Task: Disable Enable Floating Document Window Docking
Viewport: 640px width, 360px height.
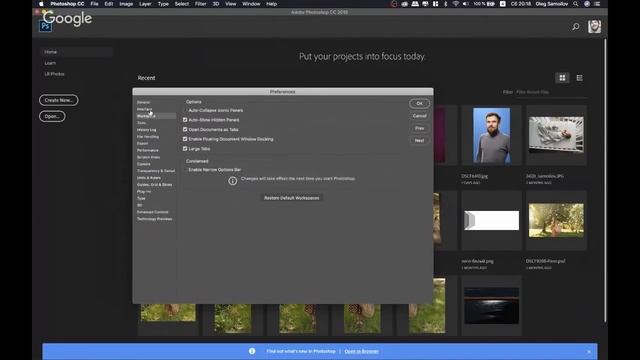Action: pos(185,139)
